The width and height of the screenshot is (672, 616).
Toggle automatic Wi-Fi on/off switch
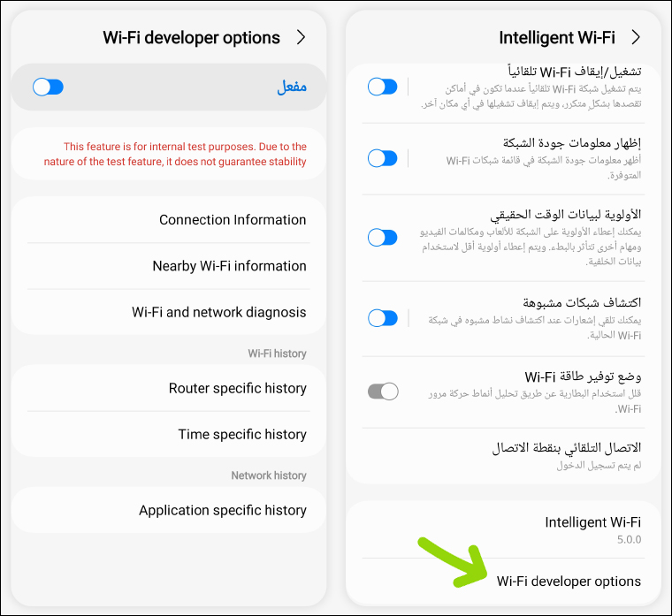tap(383, 87)
